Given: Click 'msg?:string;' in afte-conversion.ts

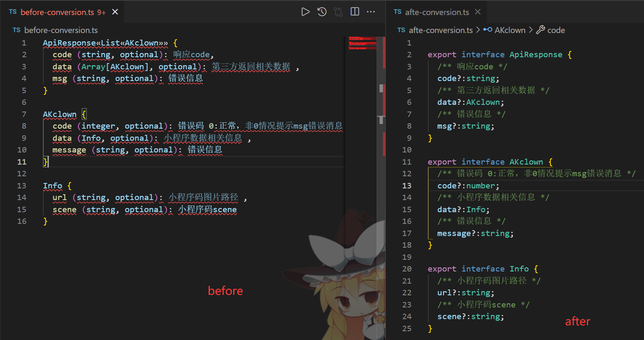Looking at the screenshot, I should 466,126.
